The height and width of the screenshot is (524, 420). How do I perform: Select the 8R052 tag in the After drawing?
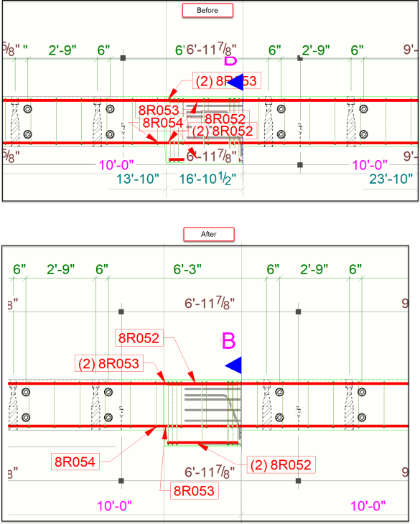(139, 338)
